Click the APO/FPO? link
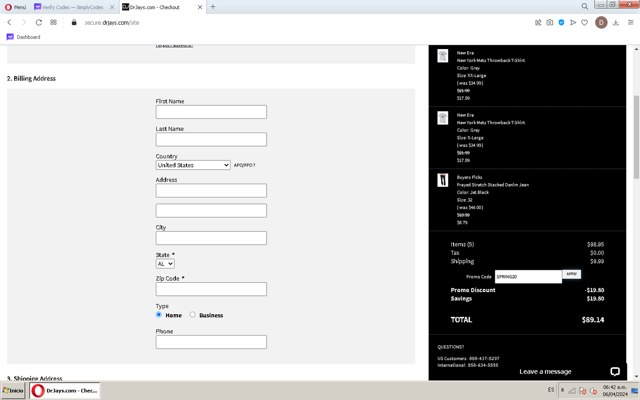 [x=244, y=165]
